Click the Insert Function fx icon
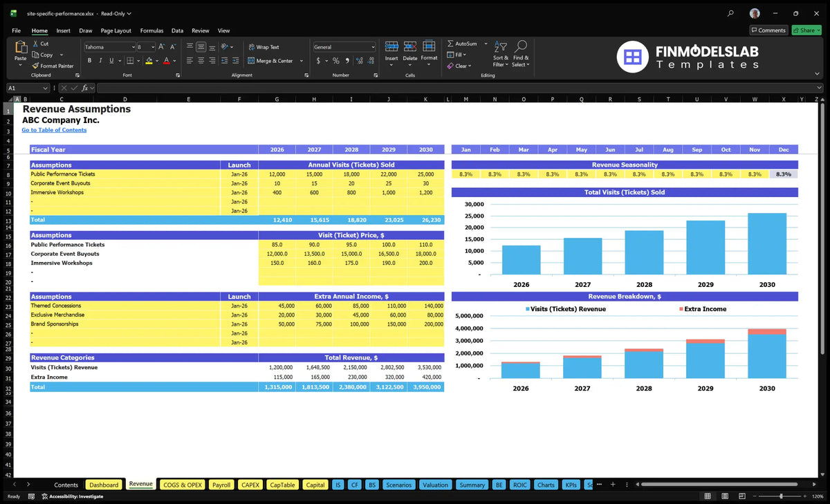 (x=86, y=88)
